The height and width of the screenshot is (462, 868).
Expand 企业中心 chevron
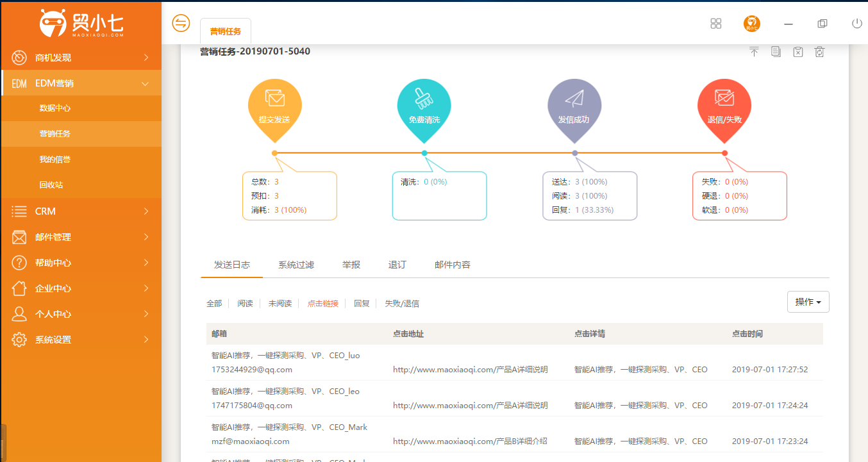146,288
